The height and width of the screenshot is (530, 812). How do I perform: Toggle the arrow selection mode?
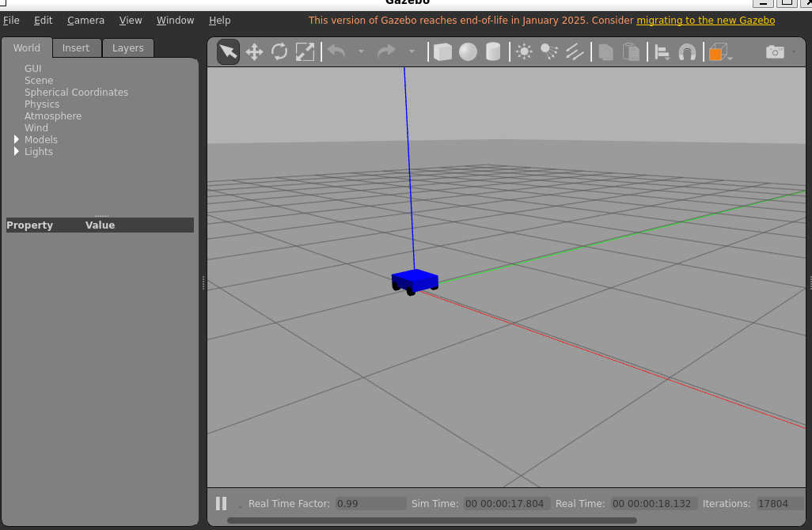(x=228, y=52)
